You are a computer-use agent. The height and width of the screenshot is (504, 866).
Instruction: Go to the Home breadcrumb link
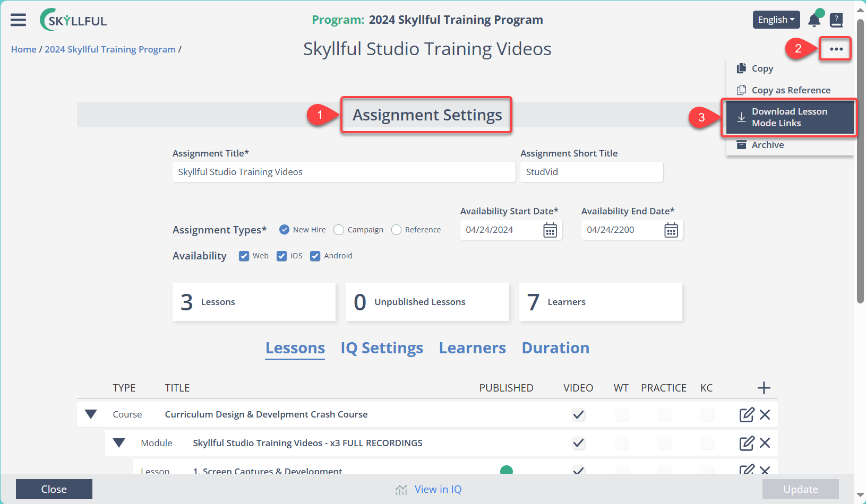click(24, 49)
